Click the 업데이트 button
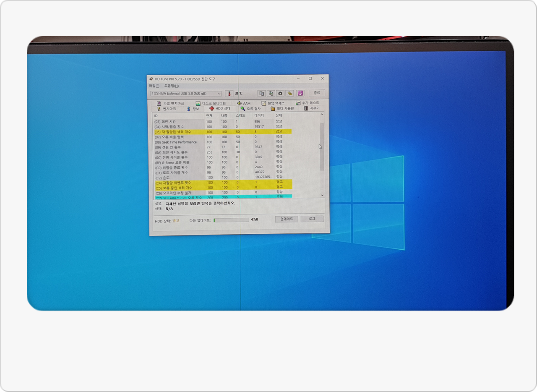 point(287,219)
